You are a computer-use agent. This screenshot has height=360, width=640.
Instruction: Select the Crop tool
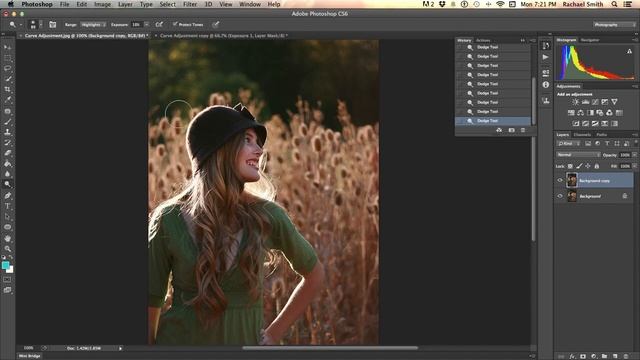(x=7, y=89)
